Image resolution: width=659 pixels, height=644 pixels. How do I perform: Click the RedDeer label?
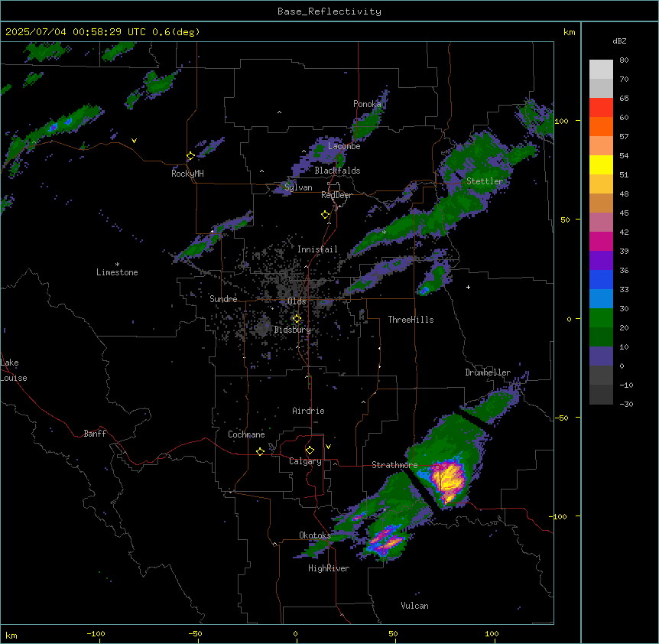tap(336, 195)
